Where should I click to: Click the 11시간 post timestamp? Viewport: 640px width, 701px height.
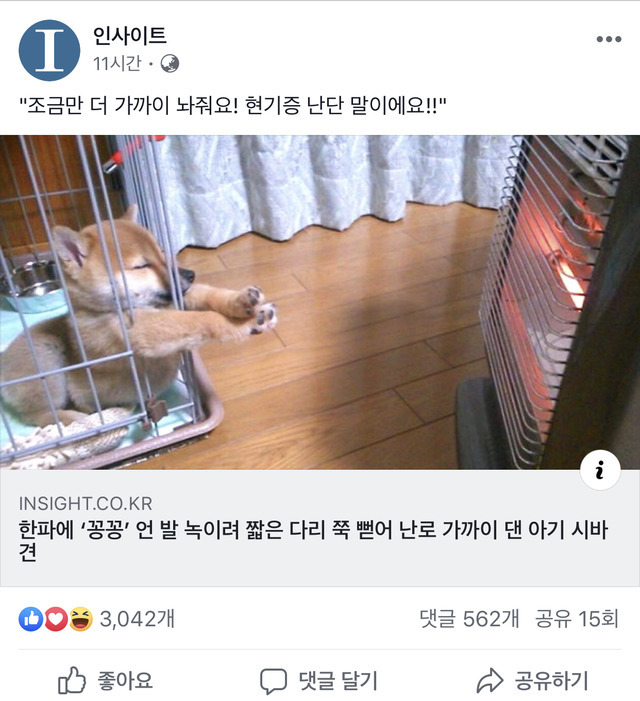117,63
